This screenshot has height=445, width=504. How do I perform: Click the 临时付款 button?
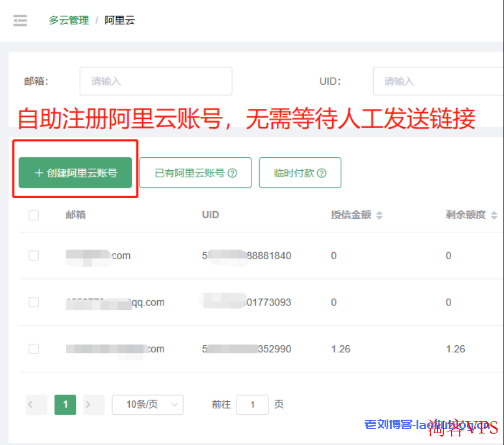click(x=300, y=172)
